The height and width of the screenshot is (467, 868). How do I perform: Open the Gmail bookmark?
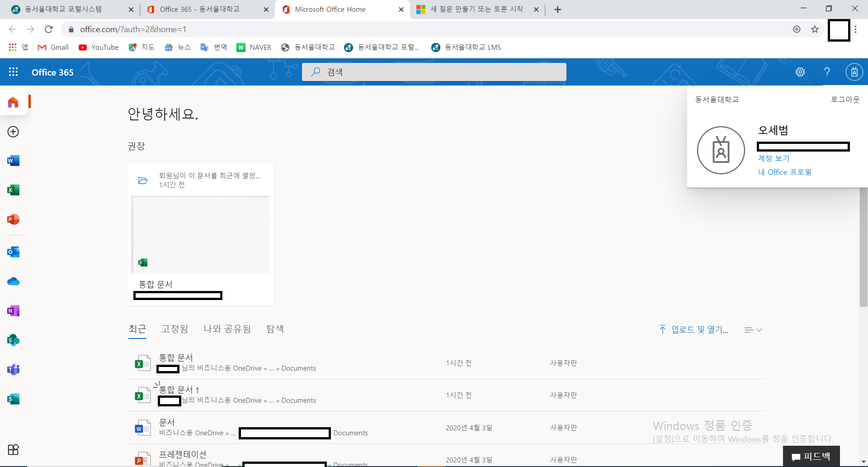53,47
